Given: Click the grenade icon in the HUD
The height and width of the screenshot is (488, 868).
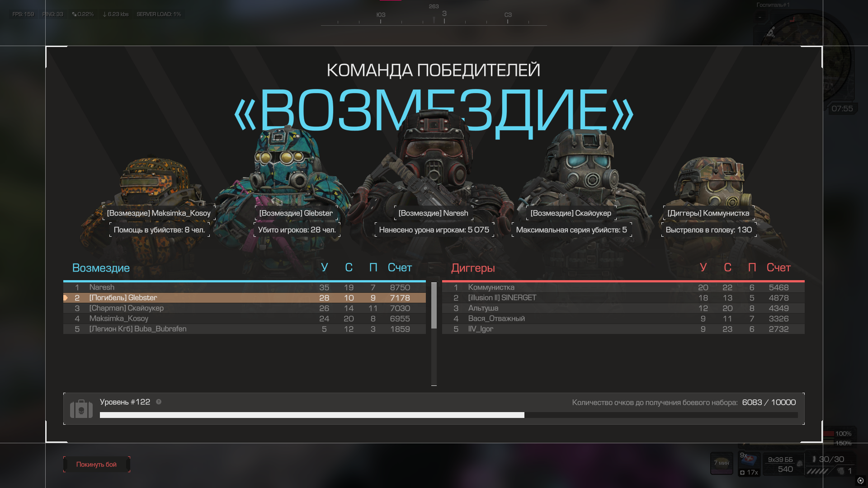Looking at the screenshot, I should (x=841, y=471).
